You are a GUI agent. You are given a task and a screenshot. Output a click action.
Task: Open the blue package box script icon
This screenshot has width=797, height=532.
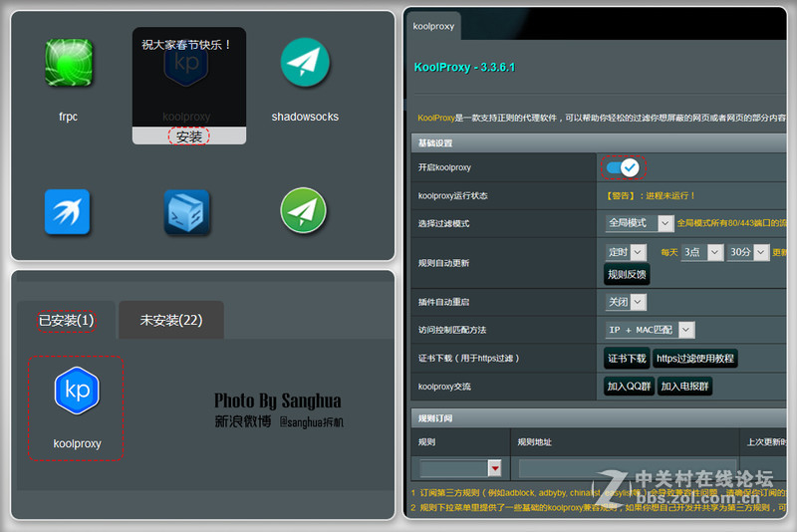click(186, 212)
